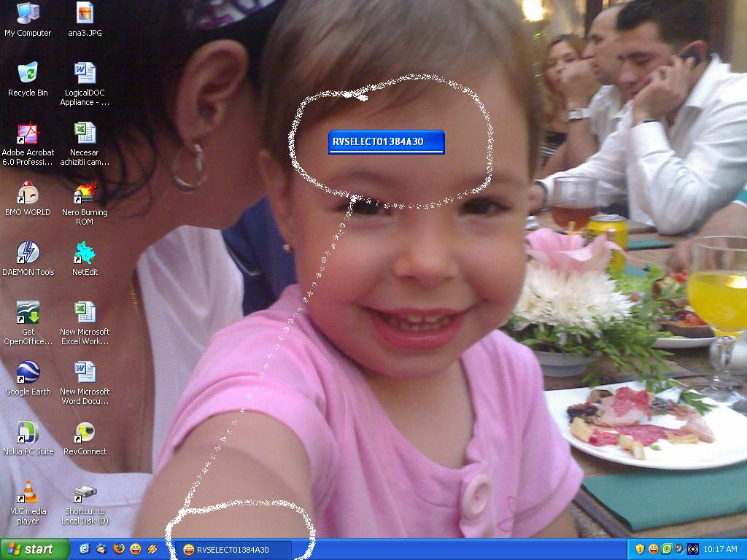Select the ana3.JPG image file
The height and width of the screenshot is (560, 747).
(x=85, y=14)
